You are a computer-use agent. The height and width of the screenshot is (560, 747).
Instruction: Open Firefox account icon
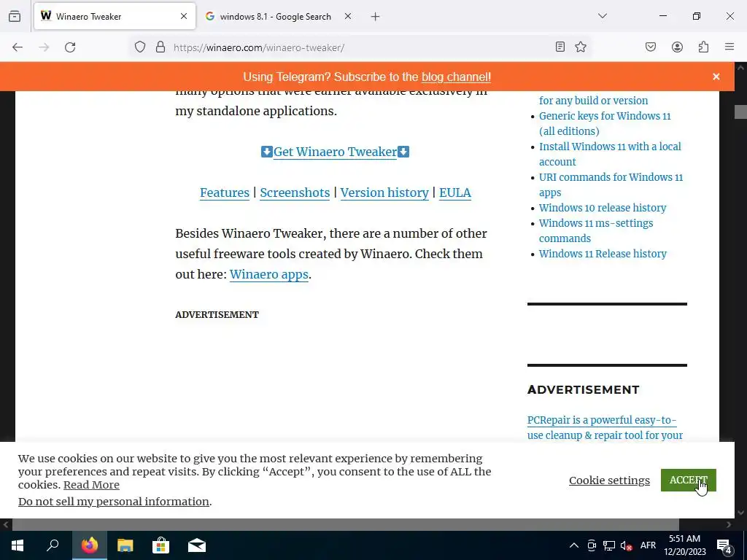[x=677, y=47]
